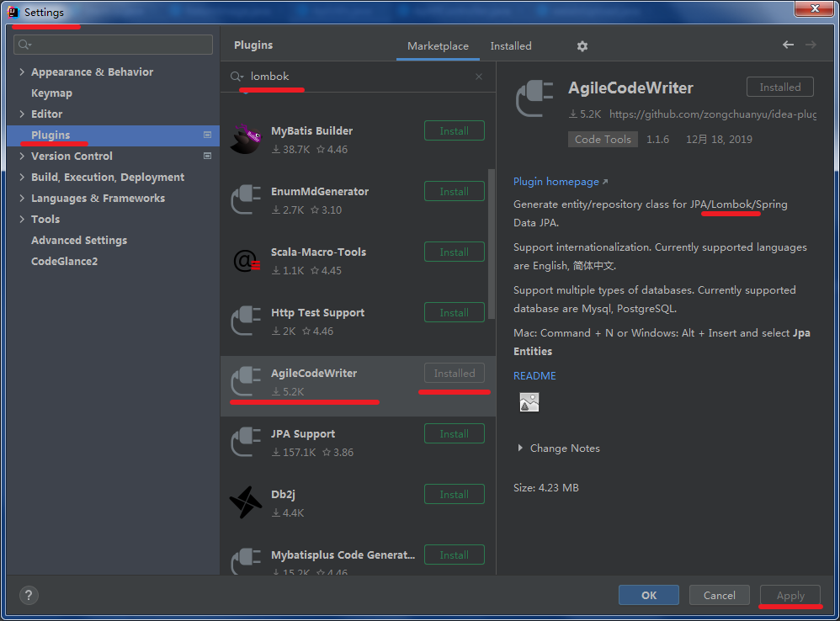Click the large AgileCodeWriter details icon
The width and height of the screenshot is (840, 621).
tap(534, 98)
